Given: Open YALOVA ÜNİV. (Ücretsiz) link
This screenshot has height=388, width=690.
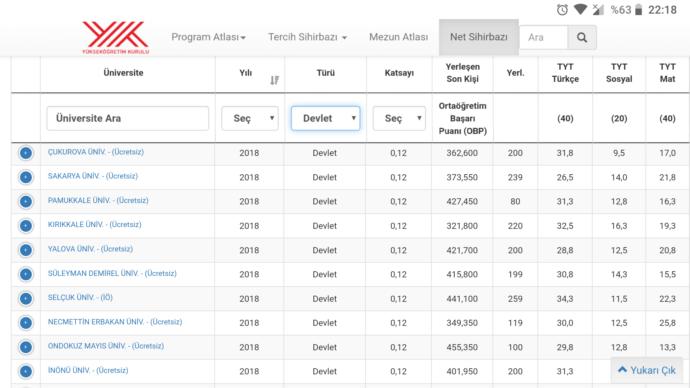Looking at the screenshot, I should click(90, 249).
